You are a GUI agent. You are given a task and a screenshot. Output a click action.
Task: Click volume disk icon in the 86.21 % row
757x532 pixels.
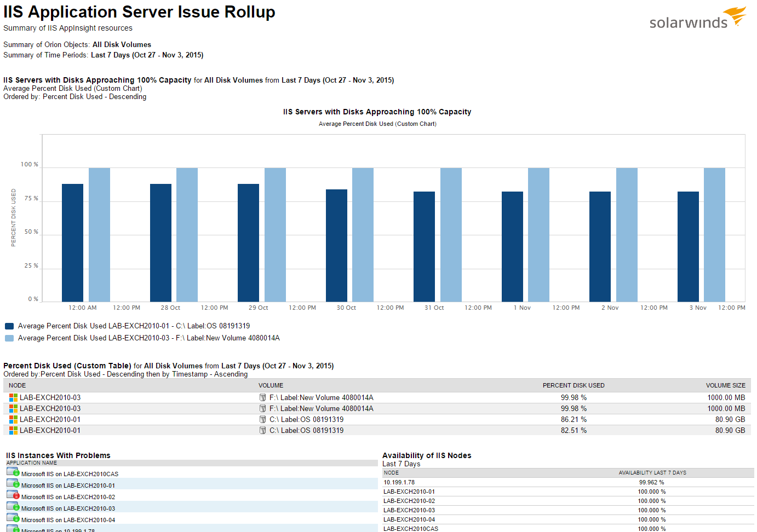(x=263, y=420)
